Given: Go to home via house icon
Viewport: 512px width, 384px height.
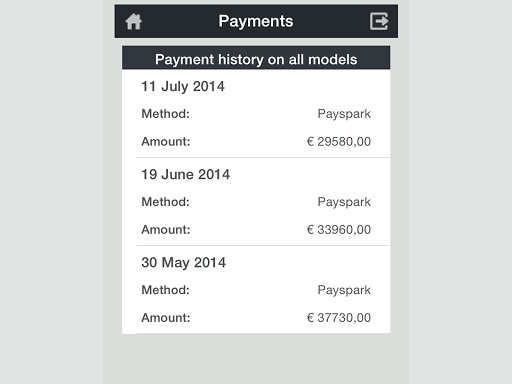Looking at the screenshot, I should coord(134,22).
